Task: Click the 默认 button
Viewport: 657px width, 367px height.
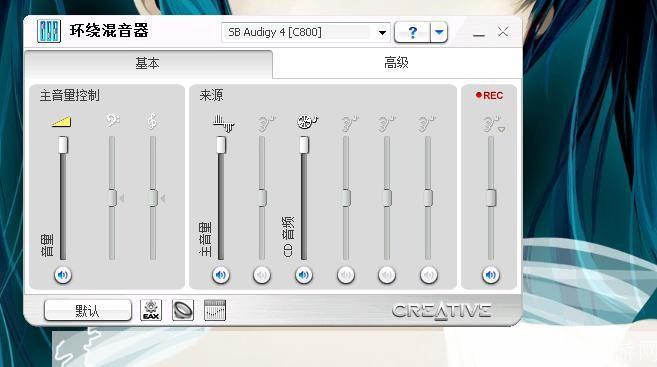Action: pyautogui.click(x=88, y=310)
